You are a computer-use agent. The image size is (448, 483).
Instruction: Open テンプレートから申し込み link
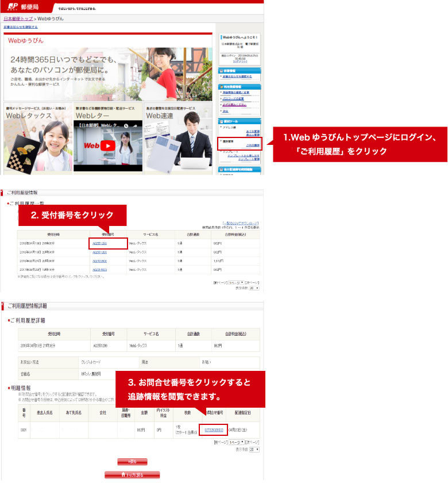click(244, 156)
